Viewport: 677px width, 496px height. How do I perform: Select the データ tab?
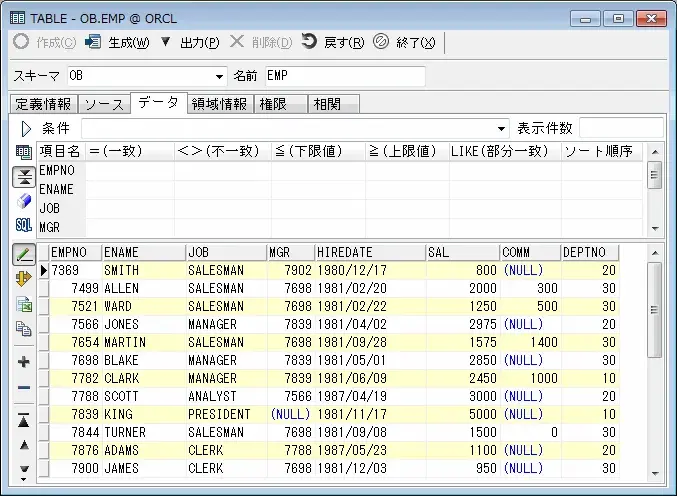(158, 103)
